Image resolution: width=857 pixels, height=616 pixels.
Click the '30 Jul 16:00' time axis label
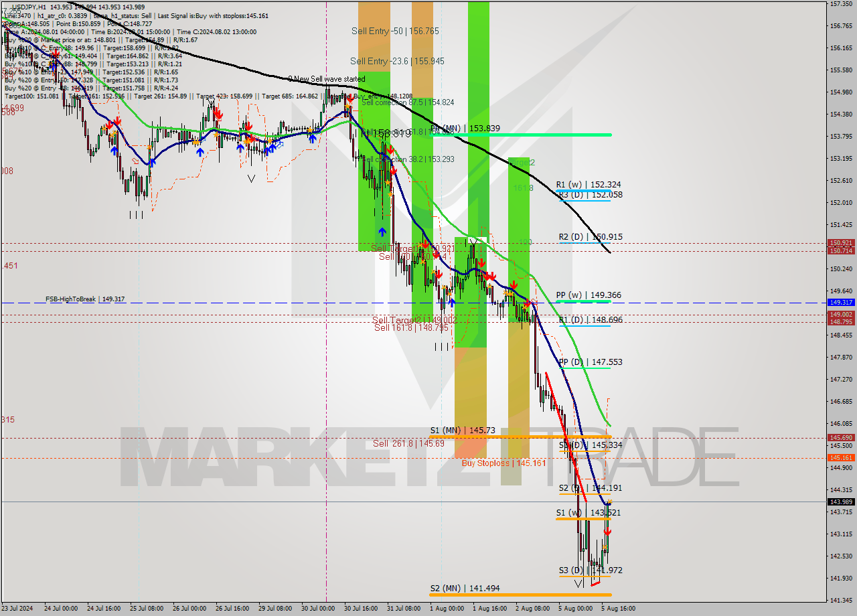(x=362, y=609)
